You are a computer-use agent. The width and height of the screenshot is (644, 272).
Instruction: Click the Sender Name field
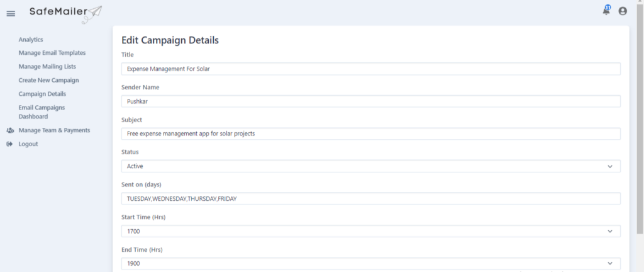point(371,101)
